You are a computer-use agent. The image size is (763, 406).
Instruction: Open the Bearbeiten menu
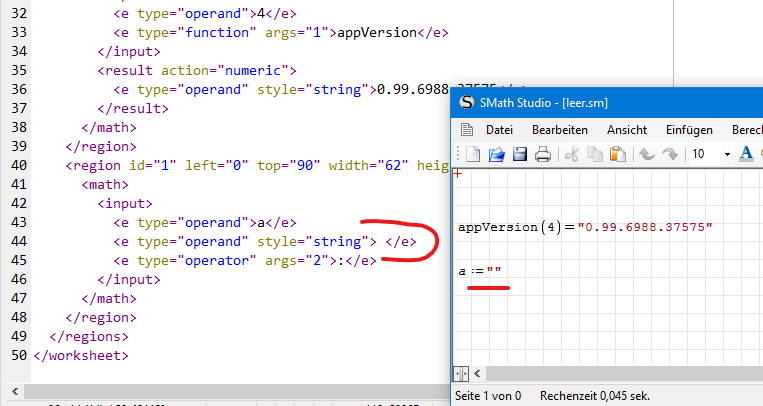(559, 130)
